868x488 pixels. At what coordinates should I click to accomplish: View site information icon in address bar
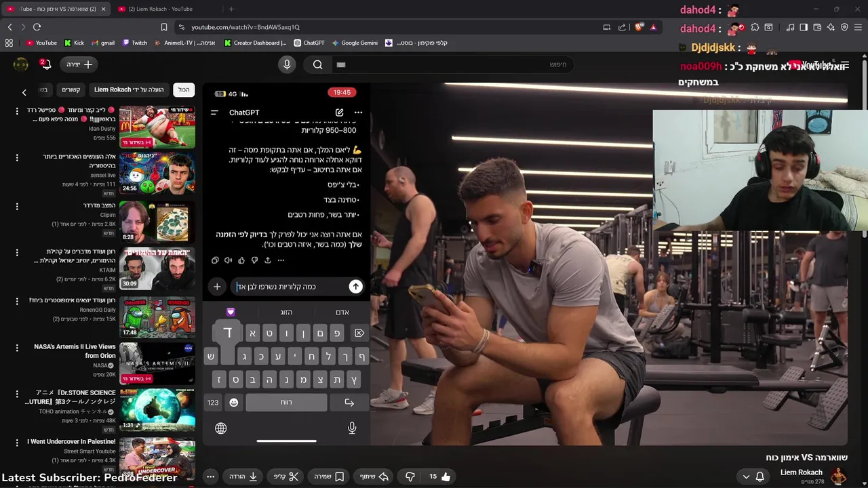click(180, 27)
